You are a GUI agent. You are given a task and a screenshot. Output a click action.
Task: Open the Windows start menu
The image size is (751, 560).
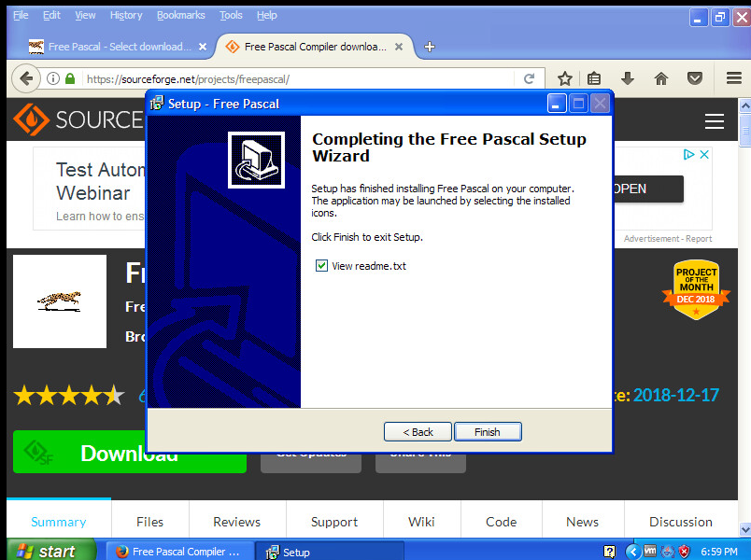click(x=51, y=551)
